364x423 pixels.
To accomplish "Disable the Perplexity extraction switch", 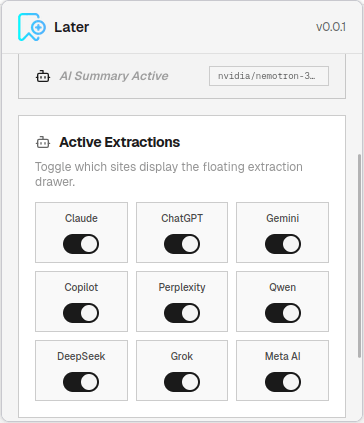I will pyautogui.click(x=182, y=313).
